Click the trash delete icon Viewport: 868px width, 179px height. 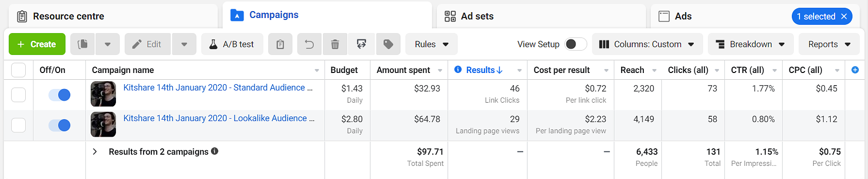[335, 44]
